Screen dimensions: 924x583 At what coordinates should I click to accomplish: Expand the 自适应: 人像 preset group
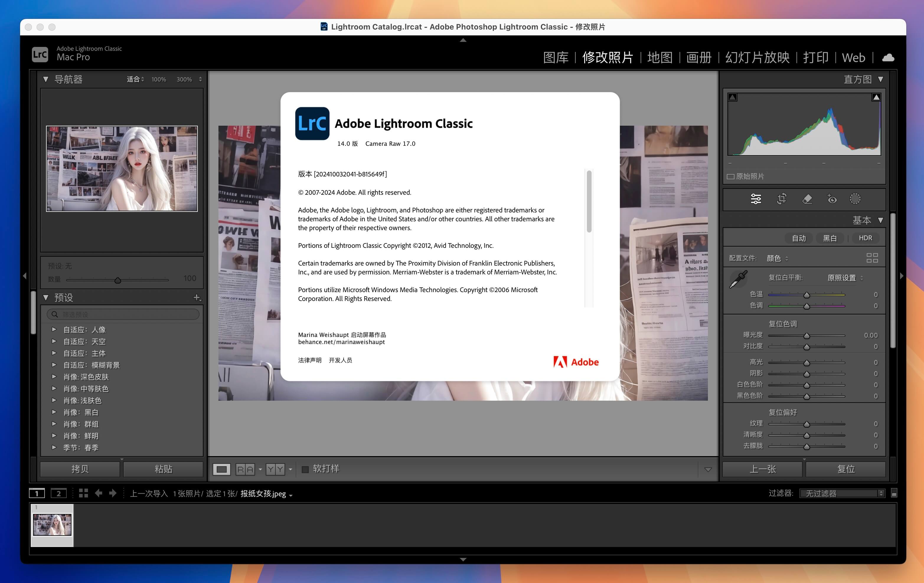[x=54, y=330]
